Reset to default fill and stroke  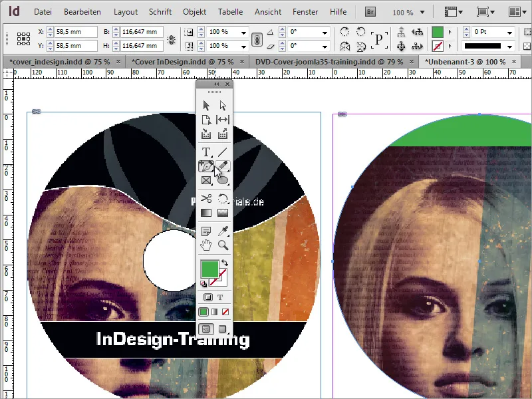pyautogui.click(x=203, y=284)
